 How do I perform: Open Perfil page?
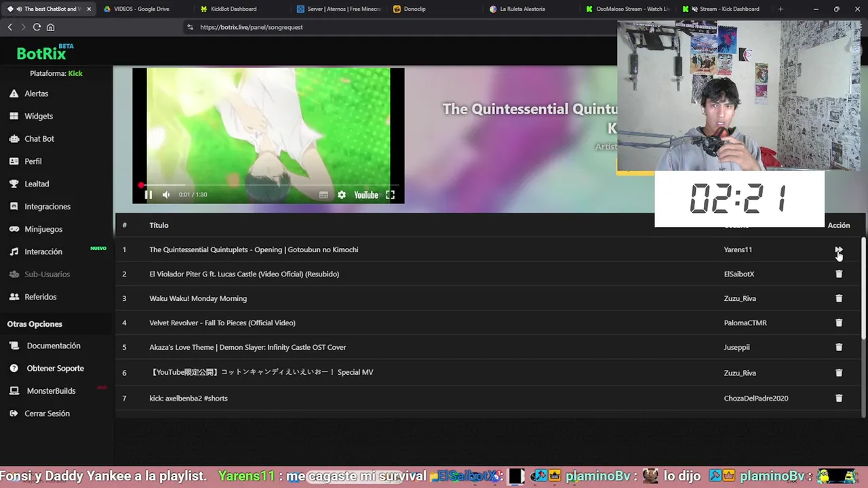33,161
